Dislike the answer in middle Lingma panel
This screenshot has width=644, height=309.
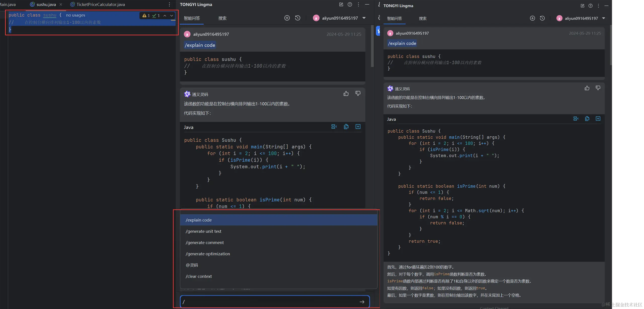click(358, 93)
